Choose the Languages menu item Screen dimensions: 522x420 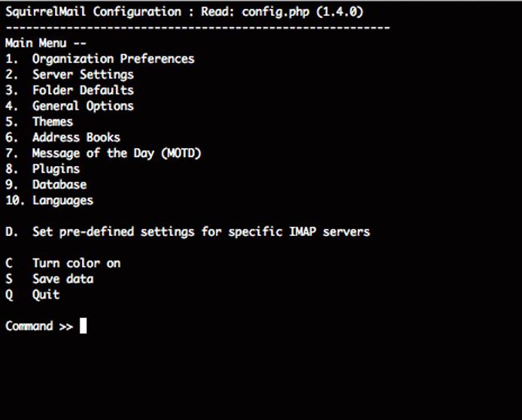tap(62, 201)
